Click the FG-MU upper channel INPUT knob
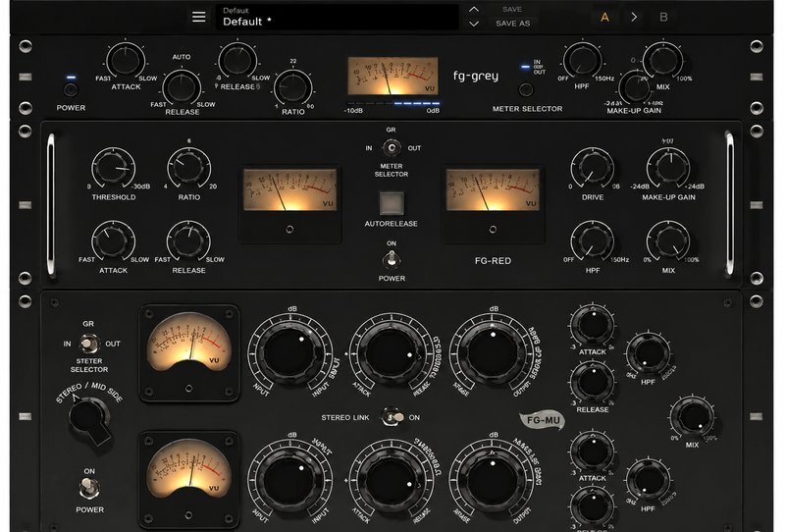The width and height of the screenshot is (785, 532). (290, 352)
